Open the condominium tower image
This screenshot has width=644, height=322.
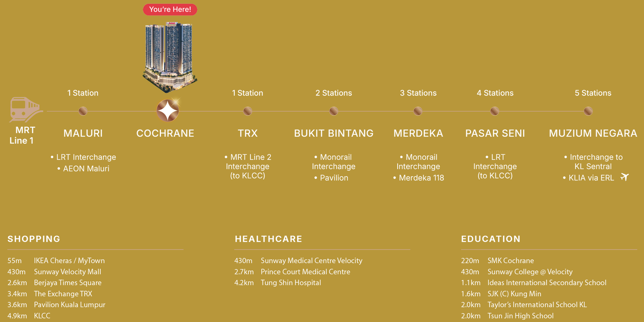tap(170, 57)
